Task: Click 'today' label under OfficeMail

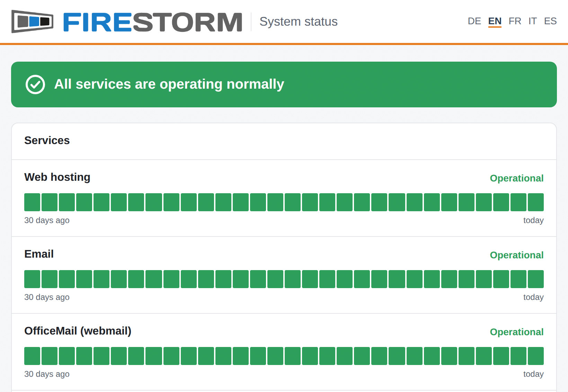Action: (x=533, y=374)
